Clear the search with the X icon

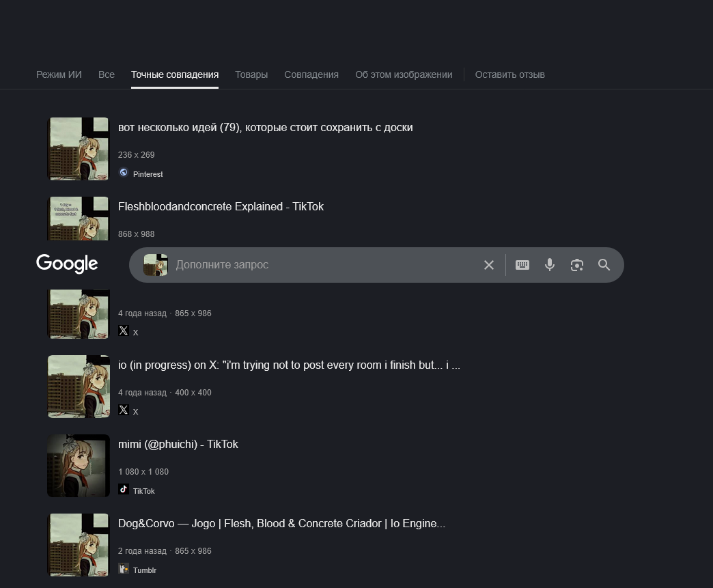point(489,265)
